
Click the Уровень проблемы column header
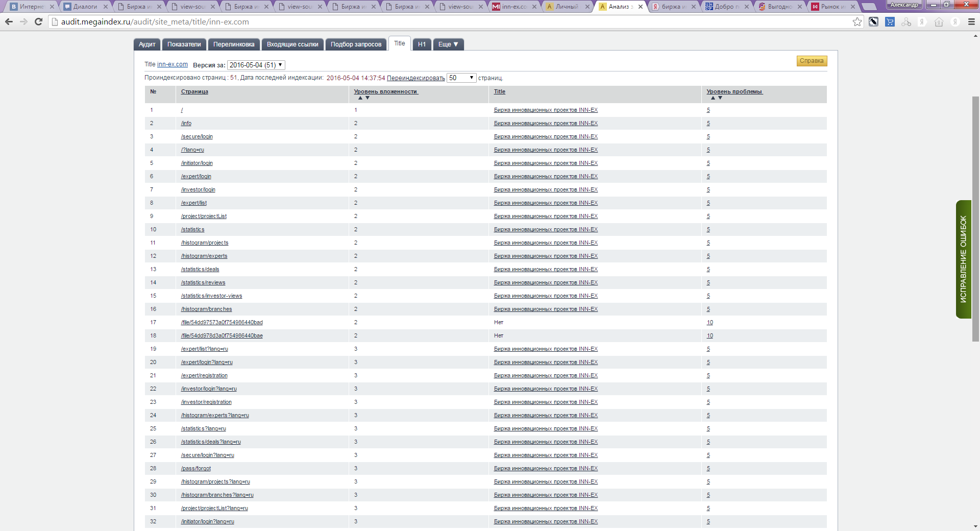click(x=734, y=92)
